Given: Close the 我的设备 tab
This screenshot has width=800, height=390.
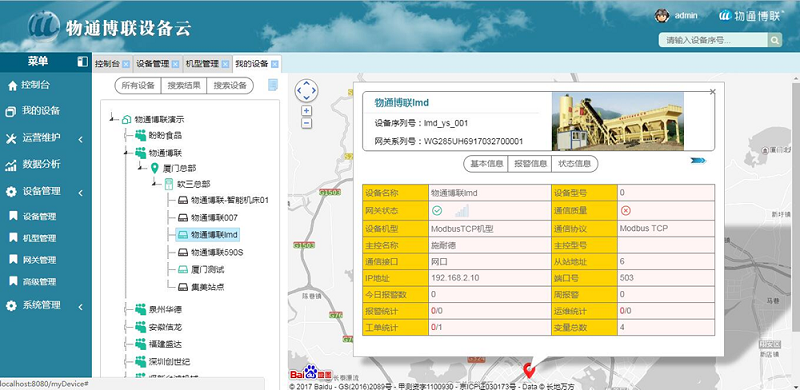Looking at the screenshot, I should pos(274,64).
